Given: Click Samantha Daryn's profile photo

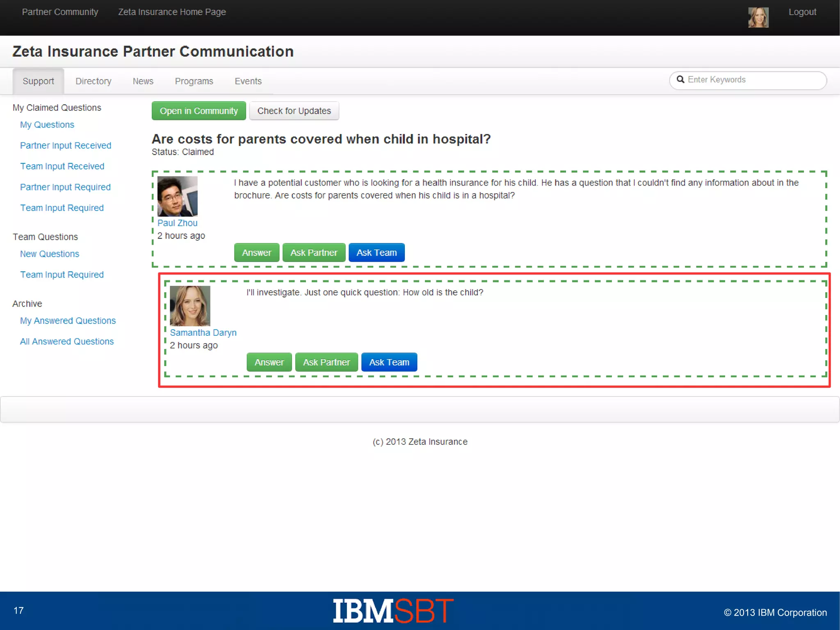Looking at the screenshot, I should click(190, 306).
